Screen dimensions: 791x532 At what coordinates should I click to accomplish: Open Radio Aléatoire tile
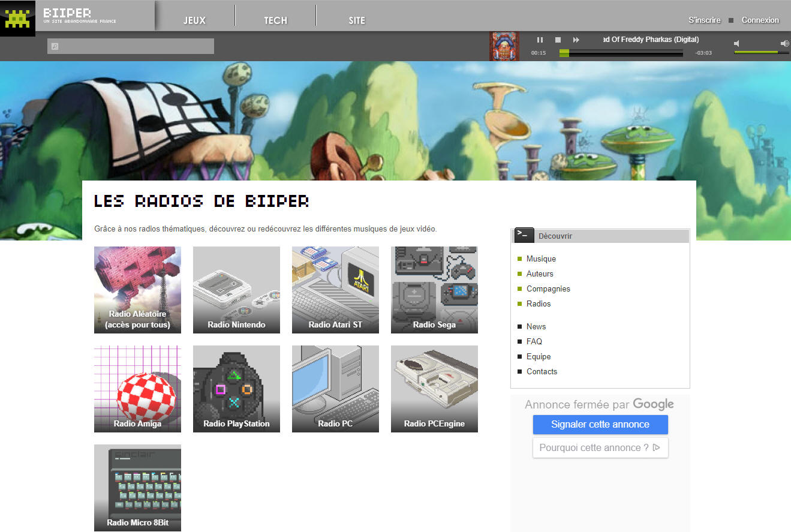pyautogui.click(x=137, y=290)
